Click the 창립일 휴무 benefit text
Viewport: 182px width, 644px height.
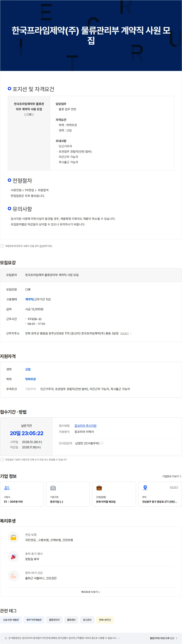pyautogui.click(x=32, y=559)
